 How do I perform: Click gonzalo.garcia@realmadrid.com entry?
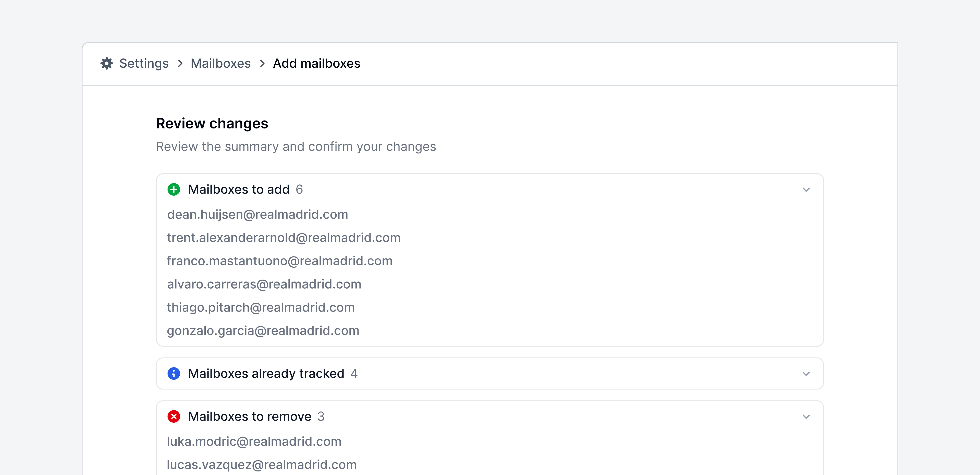(263, 331)
